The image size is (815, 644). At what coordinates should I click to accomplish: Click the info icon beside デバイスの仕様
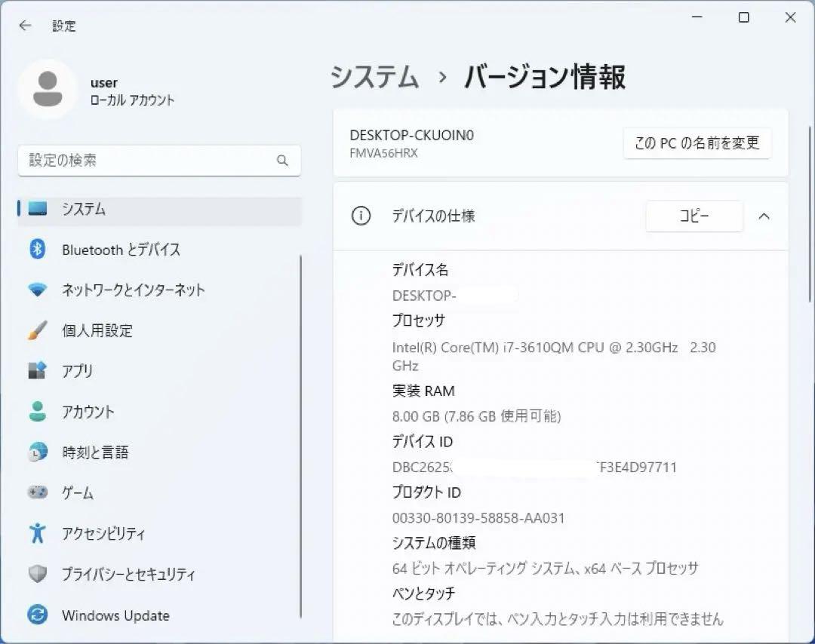(361, 216)
